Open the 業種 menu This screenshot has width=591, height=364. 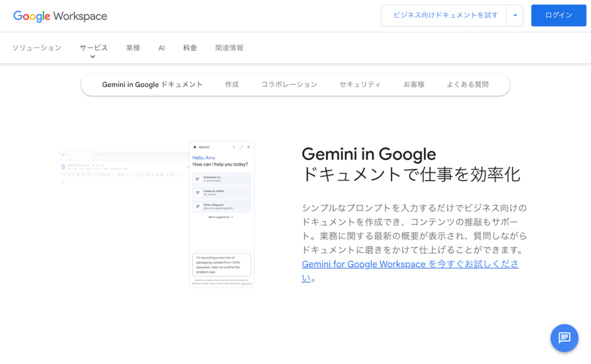133,48
